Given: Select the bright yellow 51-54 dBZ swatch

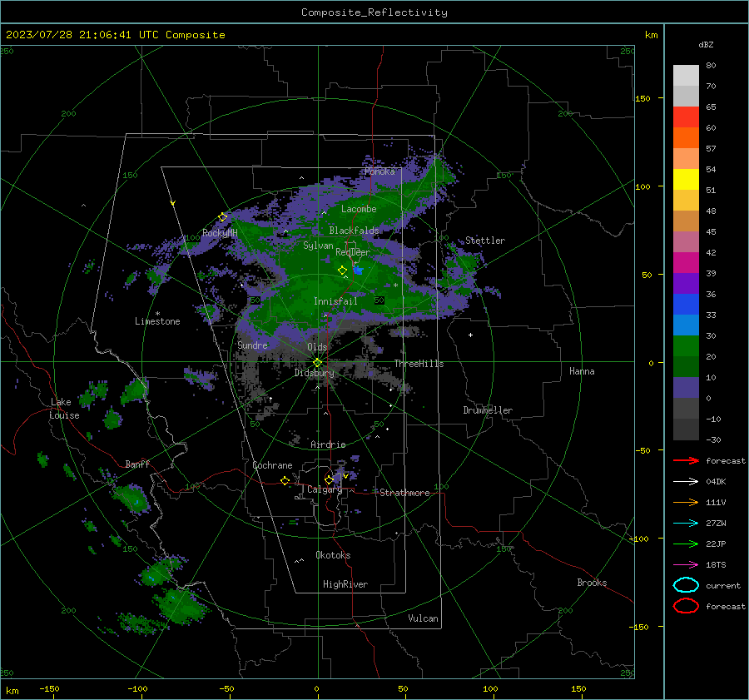Looking at the screenshot, I should click(686, 180).
